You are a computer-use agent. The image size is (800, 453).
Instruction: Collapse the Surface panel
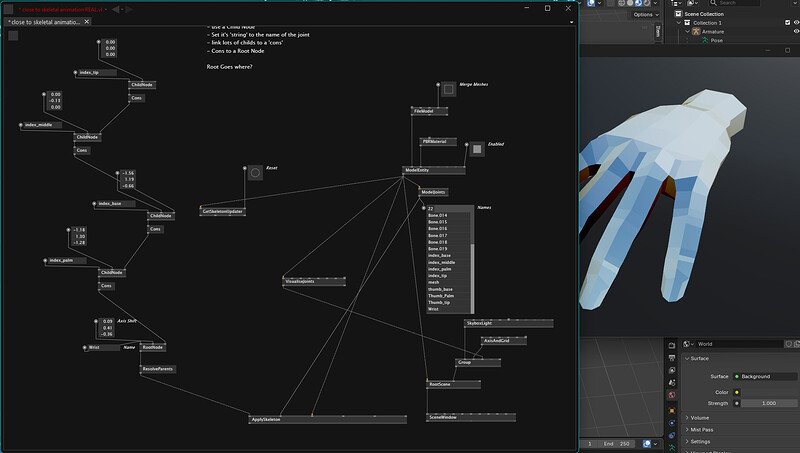pyautogui.click(x=687, y=359)
